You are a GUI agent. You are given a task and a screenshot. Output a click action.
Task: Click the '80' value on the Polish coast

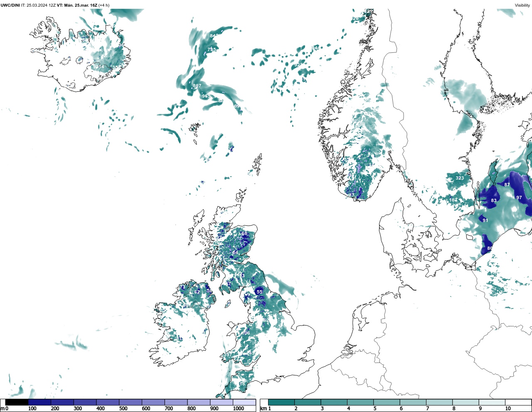coord(490,248)
